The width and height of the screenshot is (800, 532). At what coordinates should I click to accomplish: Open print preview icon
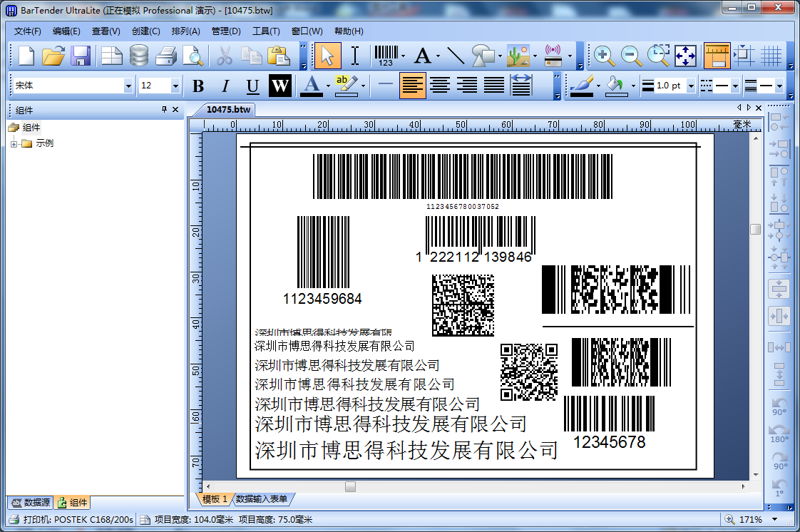193,56
